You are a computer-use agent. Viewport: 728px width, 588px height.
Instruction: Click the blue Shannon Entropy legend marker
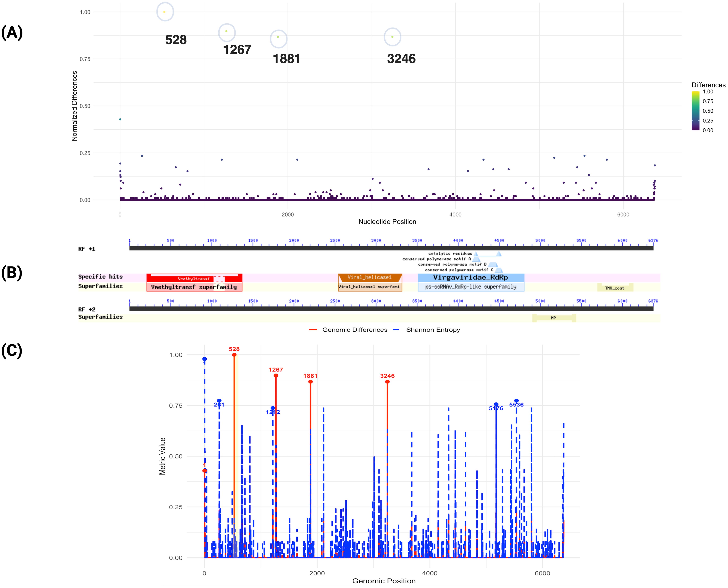396,330
